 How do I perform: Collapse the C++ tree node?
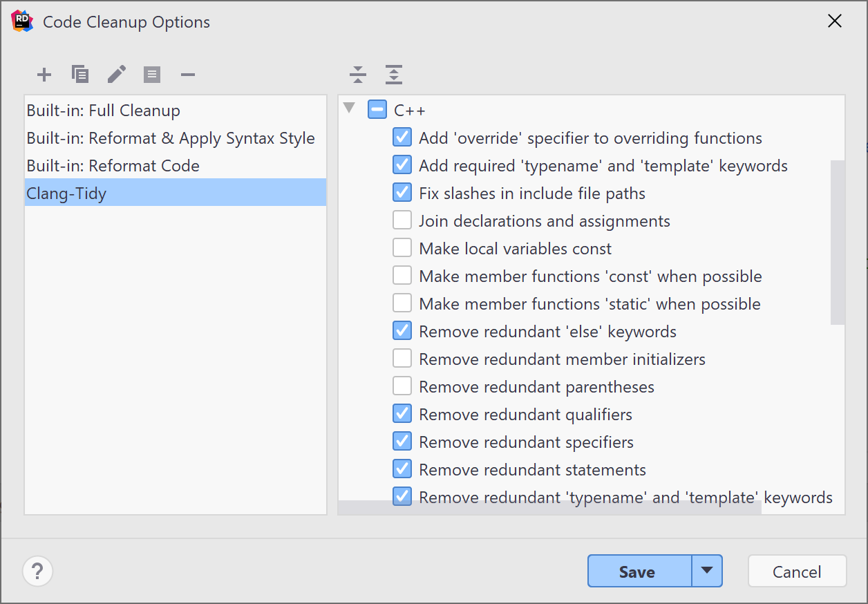[x=350, y=109]
